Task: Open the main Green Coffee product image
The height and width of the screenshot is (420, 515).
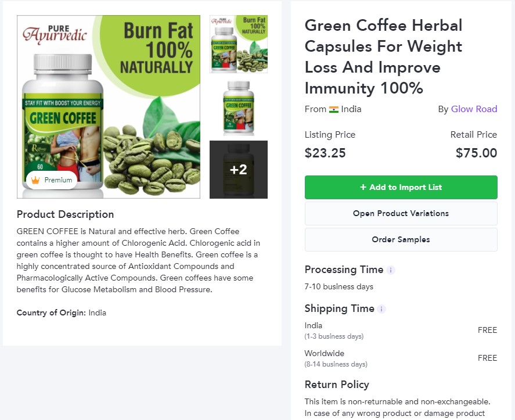Action: point(109,107)
